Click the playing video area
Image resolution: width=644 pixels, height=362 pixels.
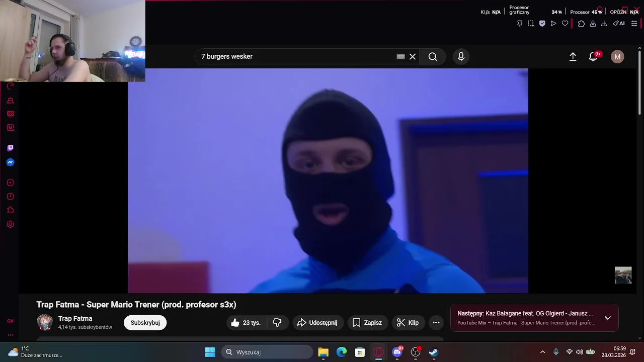point(328,181)
